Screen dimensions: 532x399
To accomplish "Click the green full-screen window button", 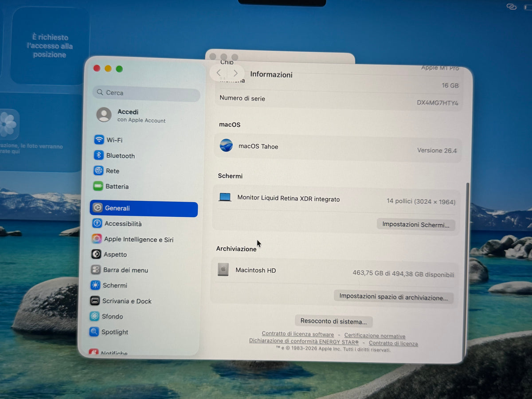I will tap(119, 69).
